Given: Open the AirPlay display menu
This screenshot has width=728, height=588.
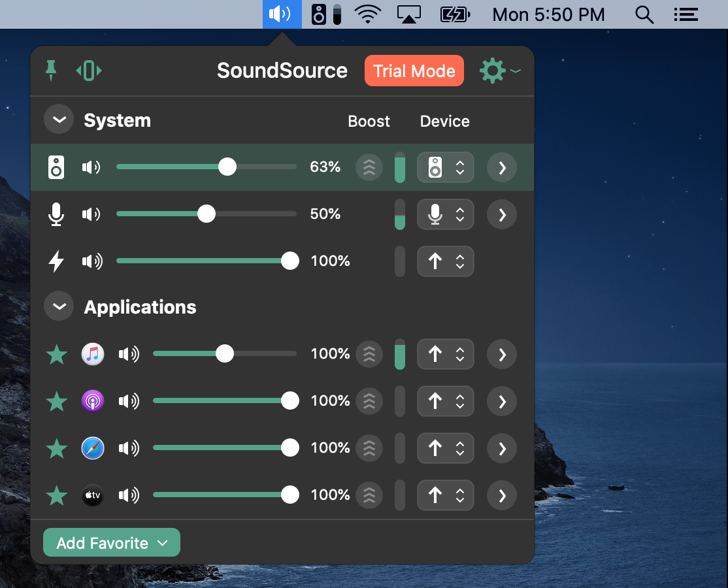Looking at the screenshot, I should (409, 14).
